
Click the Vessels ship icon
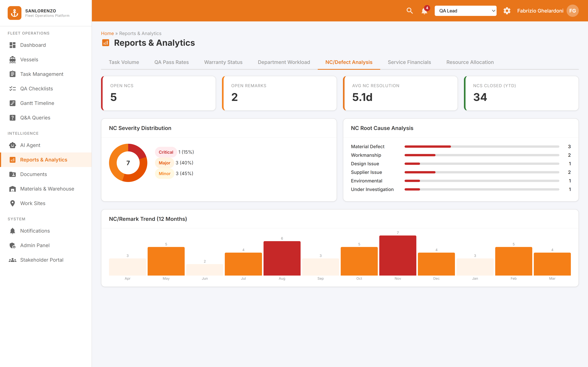click(x=12, y=59)
